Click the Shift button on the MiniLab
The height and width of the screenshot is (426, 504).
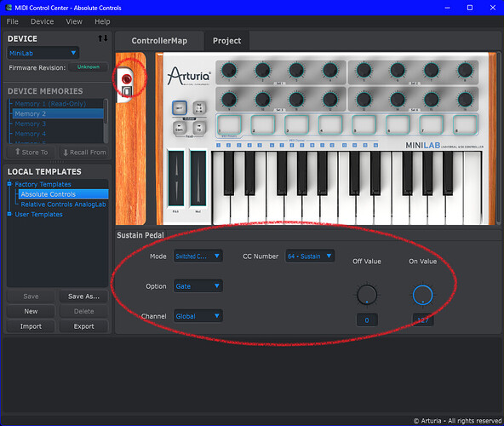coord(180,108)
